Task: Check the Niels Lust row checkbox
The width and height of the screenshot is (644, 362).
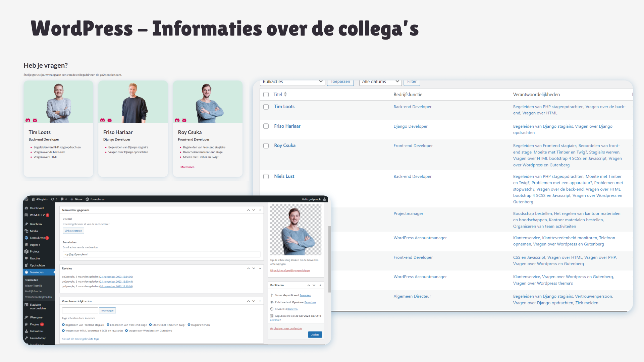Action: [266, 177]
